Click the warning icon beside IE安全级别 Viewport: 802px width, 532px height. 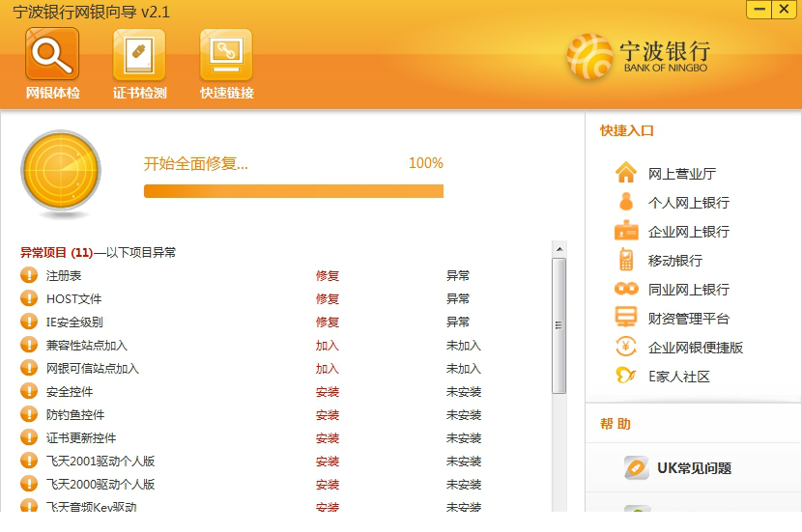29,322
